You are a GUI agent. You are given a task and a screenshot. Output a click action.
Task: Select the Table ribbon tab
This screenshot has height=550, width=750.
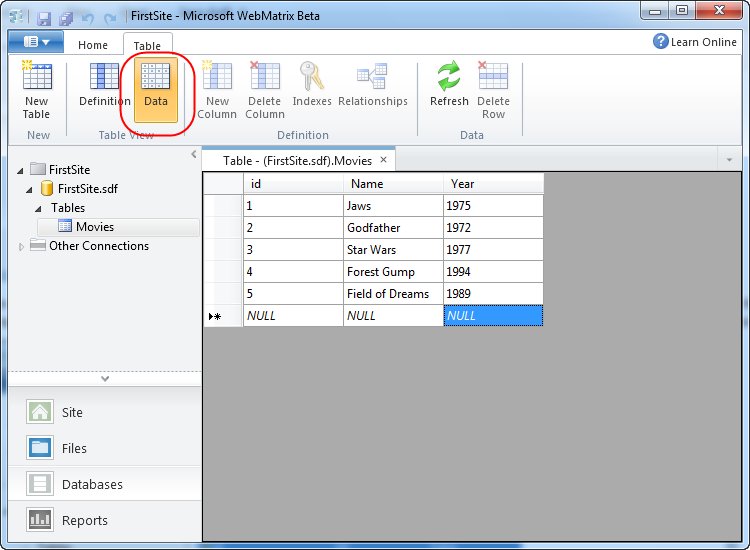pos(147,45)
